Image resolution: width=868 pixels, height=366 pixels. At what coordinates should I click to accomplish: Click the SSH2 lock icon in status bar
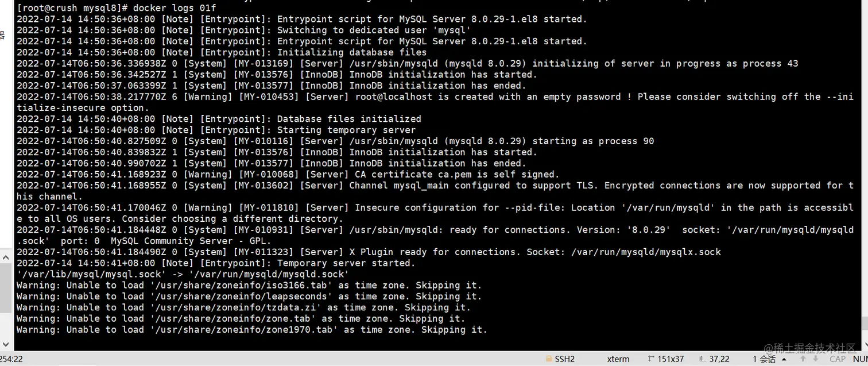pos(549,359)
